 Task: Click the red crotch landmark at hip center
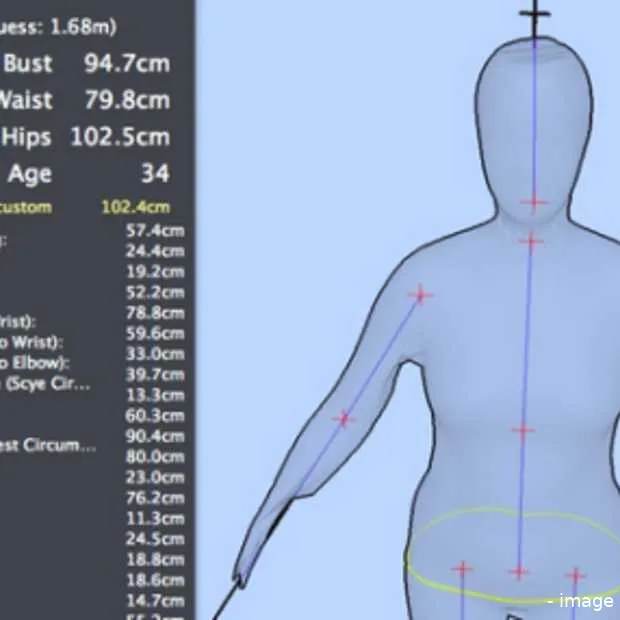518,573
